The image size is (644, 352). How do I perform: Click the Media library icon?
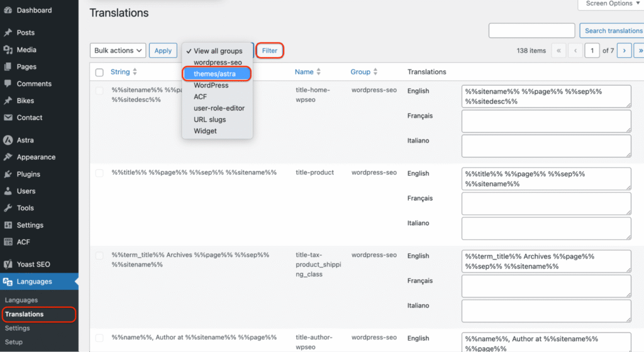pos(8,50)
